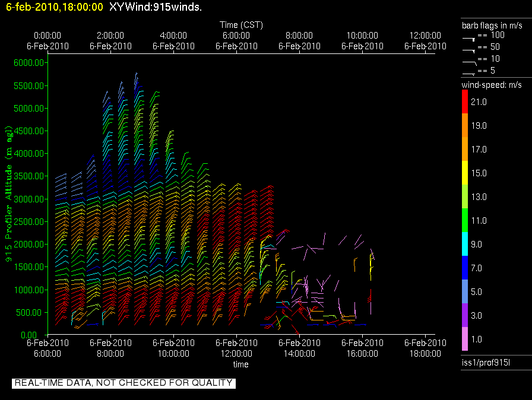The width and height of the screenshot is (532, 400).
Task: Click the XYWind:915winds plot title
Action: coord(156,8)
